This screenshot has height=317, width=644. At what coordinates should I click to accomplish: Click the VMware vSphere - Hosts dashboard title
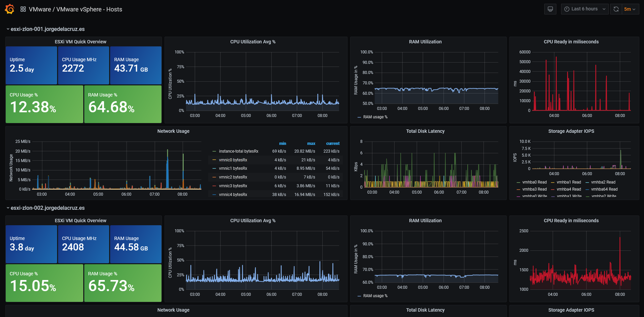89,9
